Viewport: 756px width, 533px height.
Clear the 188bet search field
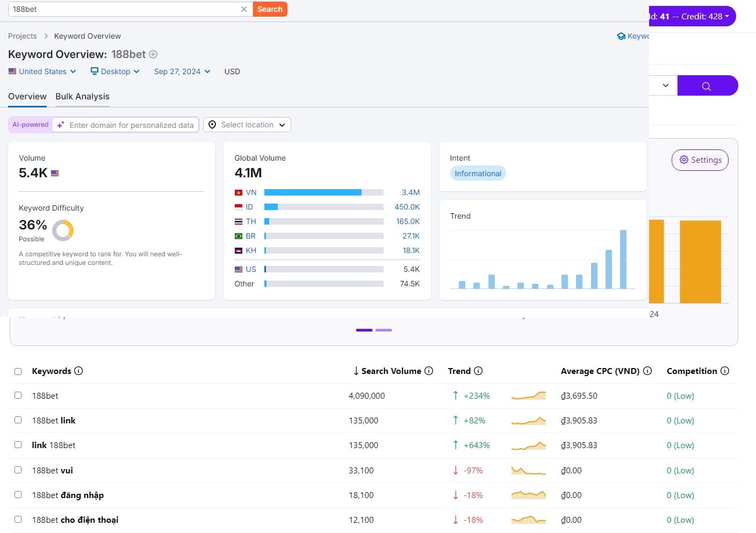click(244, 9)
